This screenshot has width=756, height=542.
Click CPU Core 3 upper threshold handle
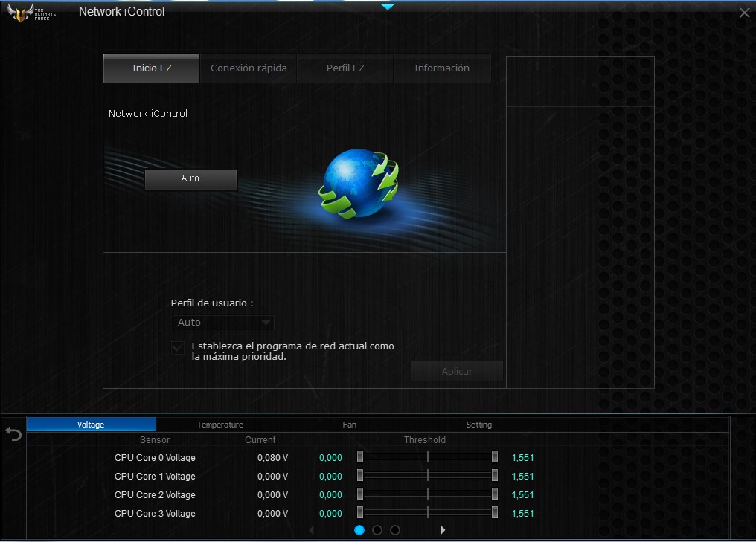[495, 513]
